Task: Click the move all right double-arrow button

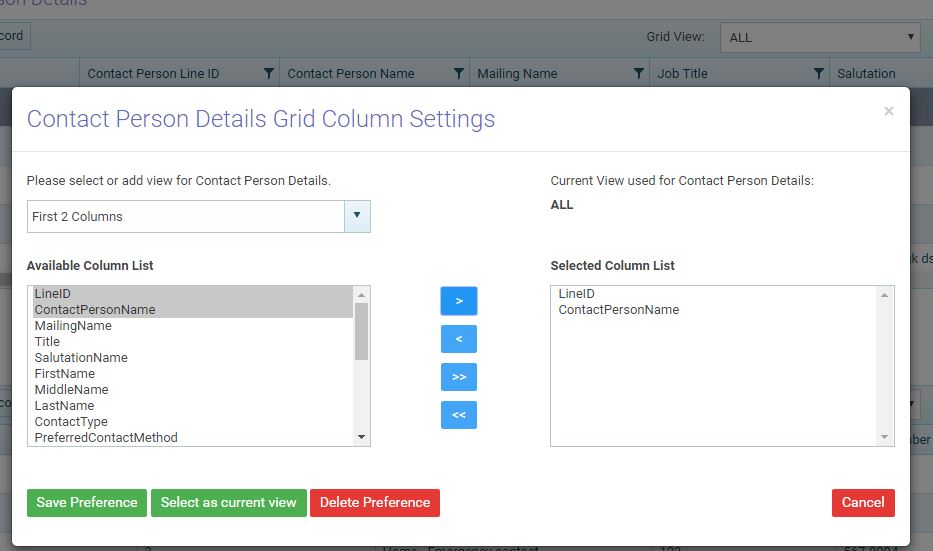Action: [459, 377]
